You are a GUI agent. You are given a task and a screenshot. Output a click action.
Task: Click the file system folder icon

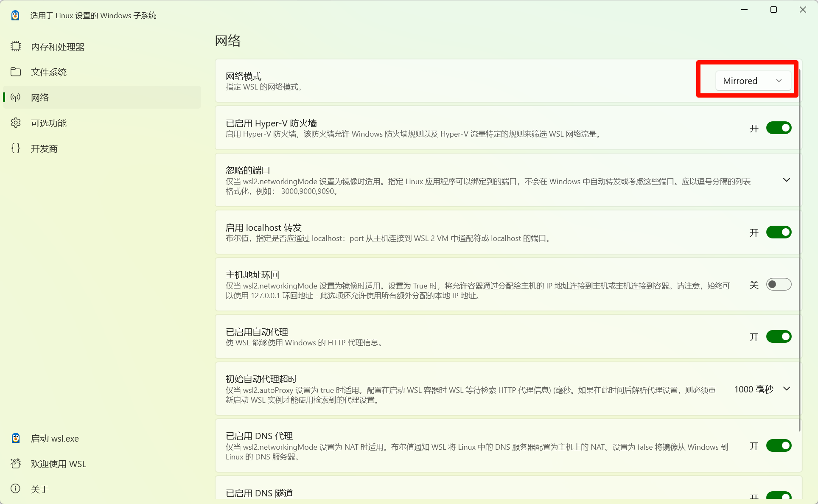[x=16, y=72]
